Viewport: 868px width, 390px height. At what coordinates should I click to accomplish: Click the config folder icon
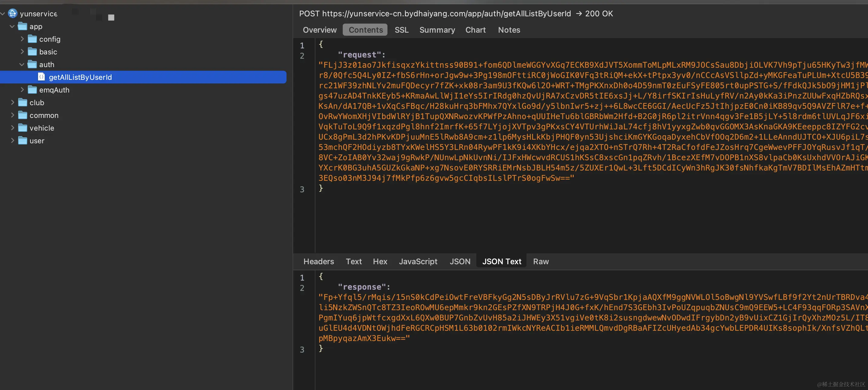[32, 39]
